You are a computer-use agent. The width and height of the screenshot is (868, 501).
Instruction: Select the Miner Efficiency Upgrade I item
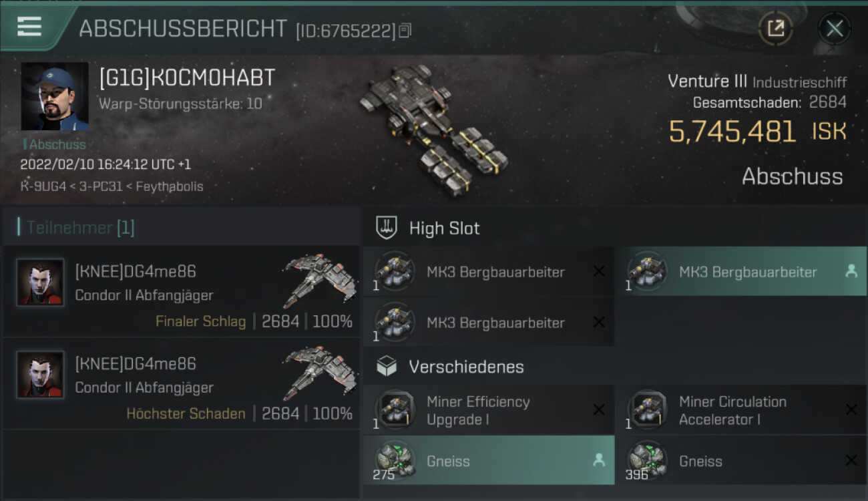click(489, 410)
